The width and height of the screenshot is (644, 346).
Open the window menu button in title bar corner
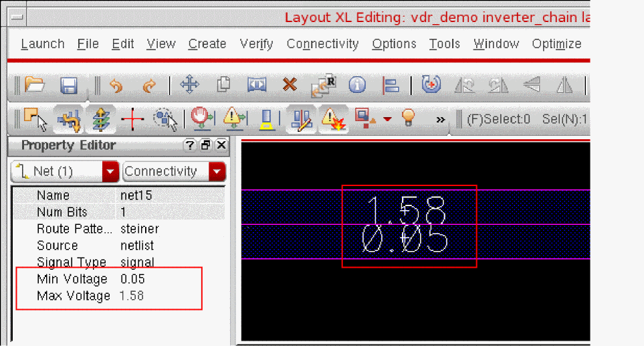(17, 17)
